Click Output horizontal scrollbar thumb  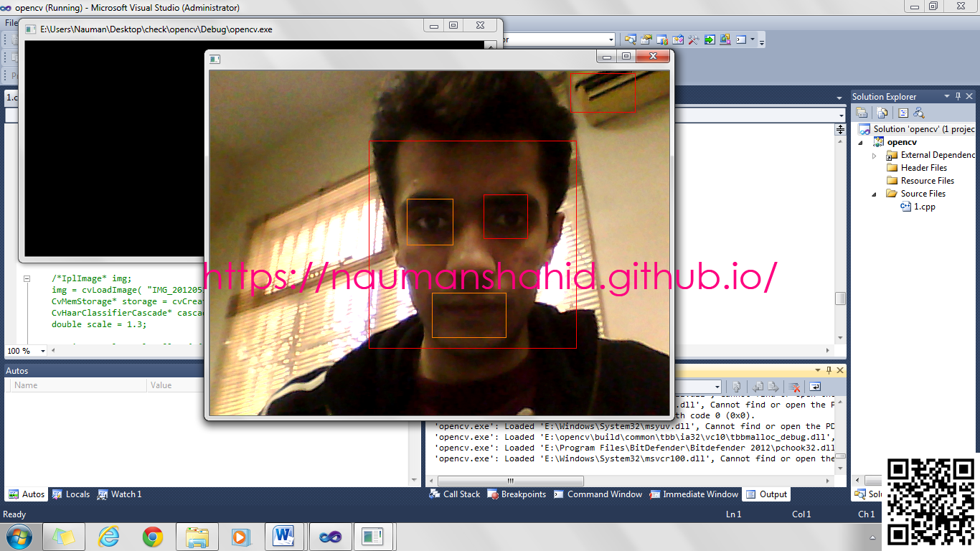pos(510,481)
